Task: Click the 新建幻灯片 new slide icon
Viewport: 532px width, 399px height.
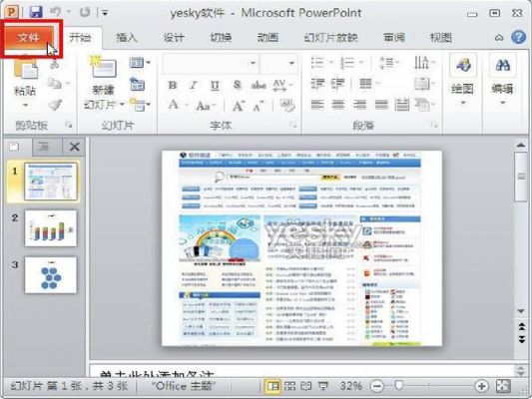Action: 103,67
